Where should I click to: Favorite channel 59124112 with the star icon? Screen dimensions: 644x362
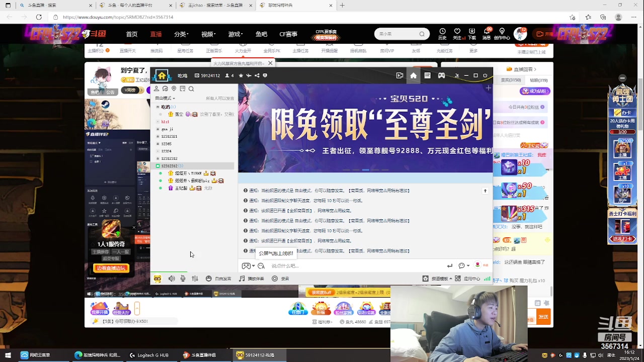[x=241, y=75]
